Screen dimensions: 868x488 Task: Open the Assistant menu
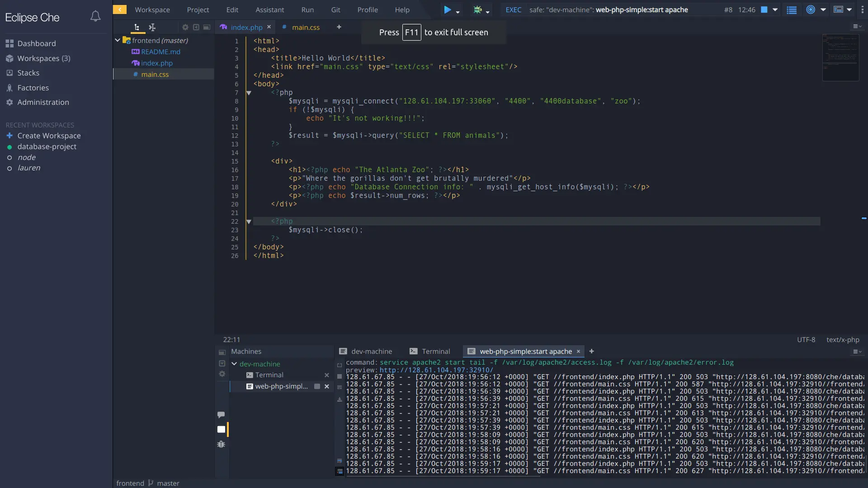pyautogui.click(x=269, y=9)
